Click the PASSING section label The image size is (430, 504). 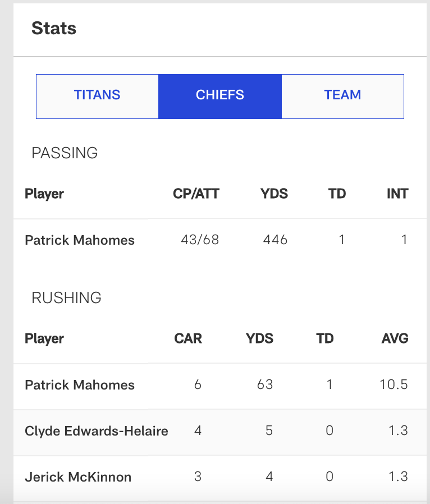[65, 153]
